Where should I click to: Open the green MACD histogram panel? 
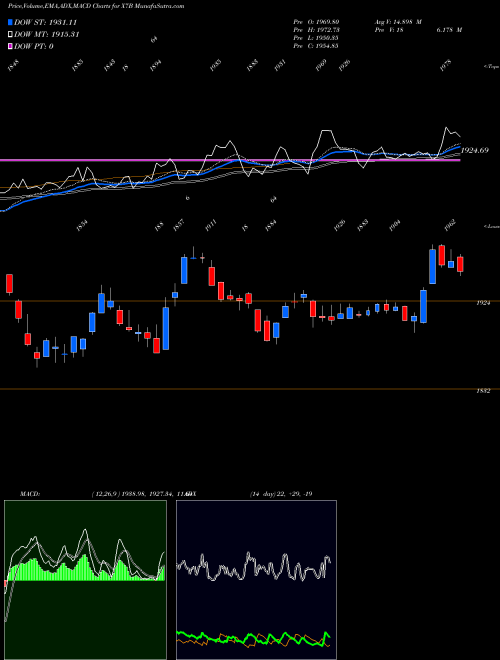tap(85, 580)
